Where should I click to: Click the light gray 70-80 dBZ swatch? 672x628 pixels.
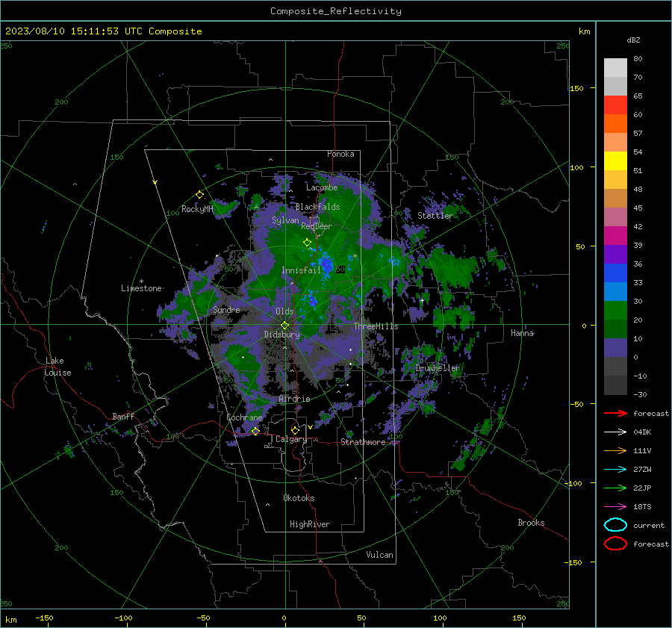click(615, 68)
